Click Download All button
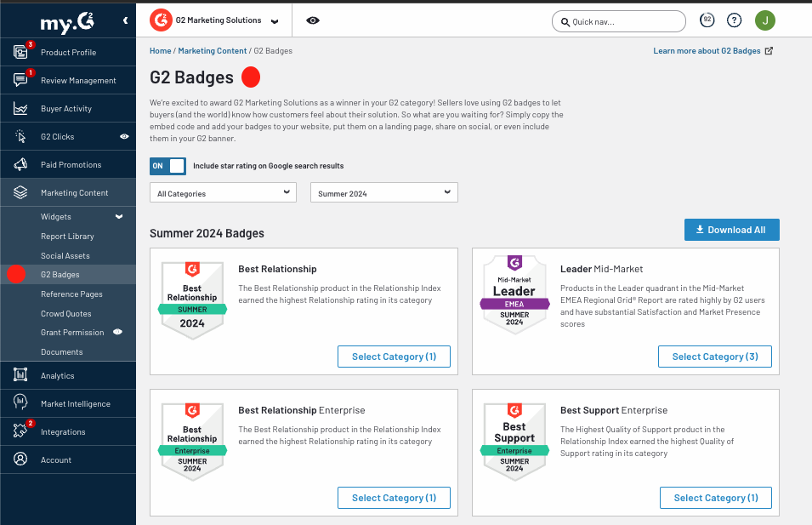 [x=731, y=230]
